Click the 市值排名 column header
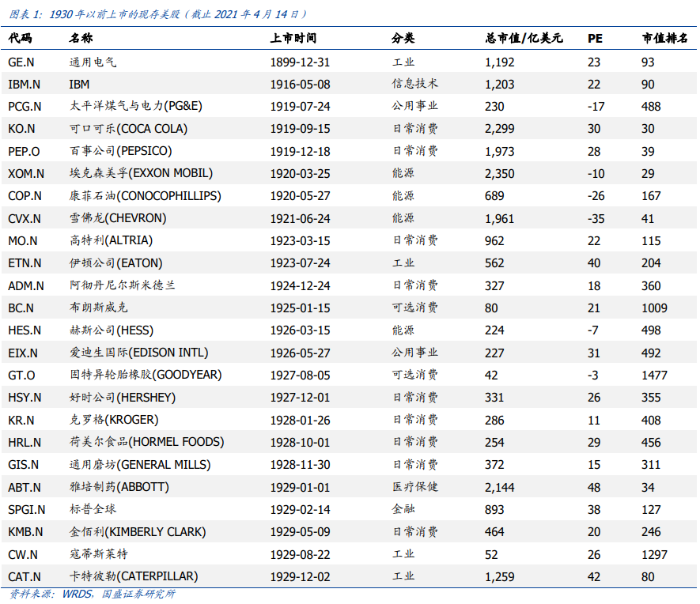 click(x=664, y=38)
